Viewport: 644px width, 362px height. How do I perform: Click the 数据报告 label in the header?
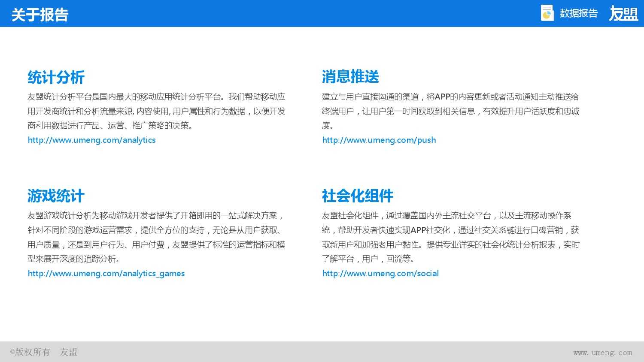point(578,14)
